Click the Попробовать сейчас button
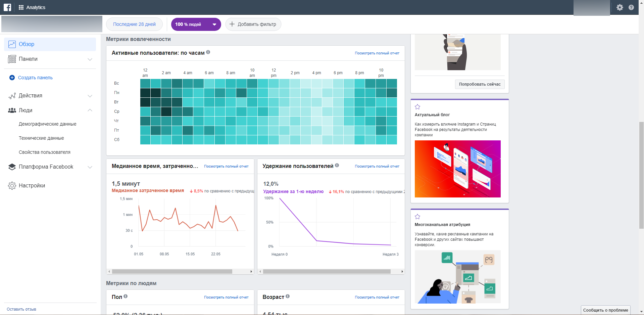Viewport: 644px width, 315px height. click(480, 84)
